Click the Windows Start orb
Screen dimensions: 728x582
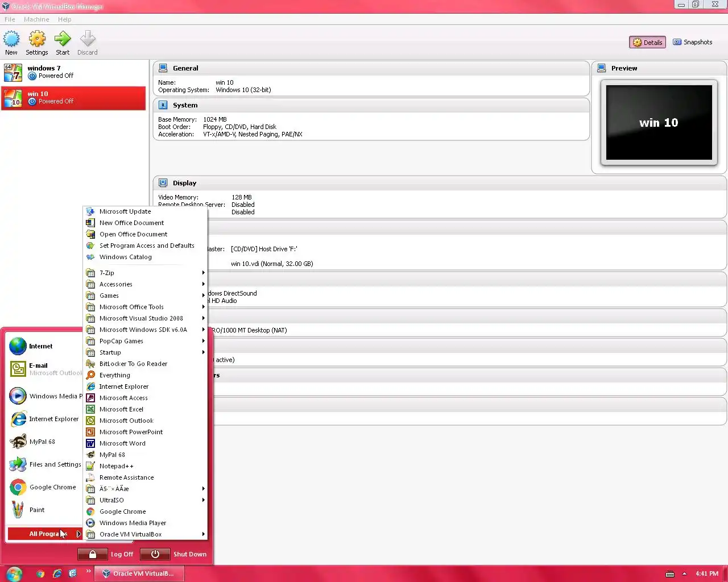click(14, 573)
